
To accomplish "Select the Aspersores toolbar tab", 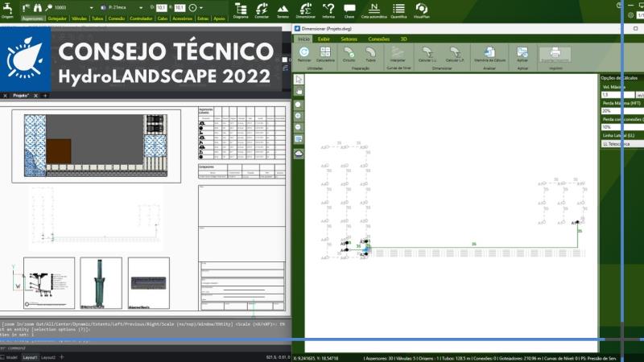I will point(32,19).
